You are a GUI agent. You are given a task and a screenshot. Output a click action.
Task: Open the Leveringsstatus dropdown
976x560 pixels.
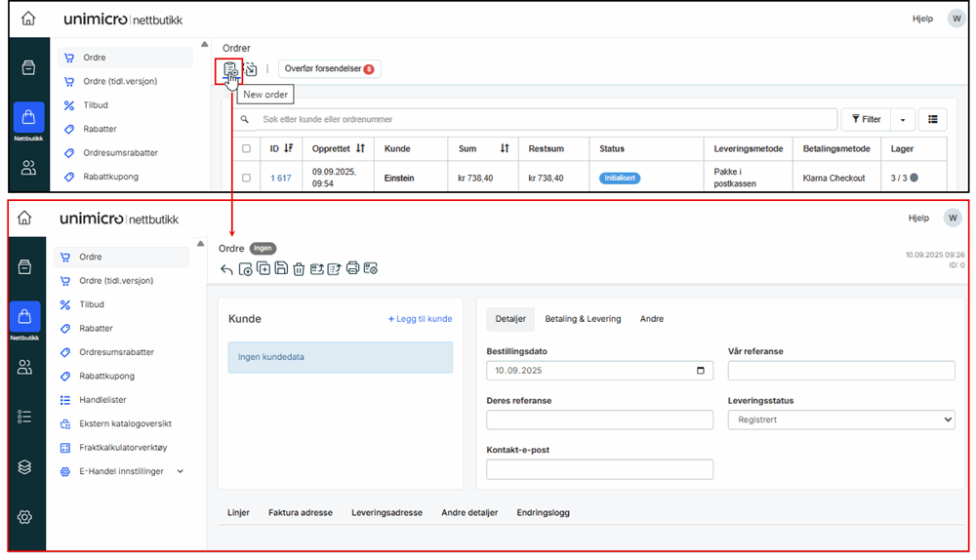[x=840, y=420]
